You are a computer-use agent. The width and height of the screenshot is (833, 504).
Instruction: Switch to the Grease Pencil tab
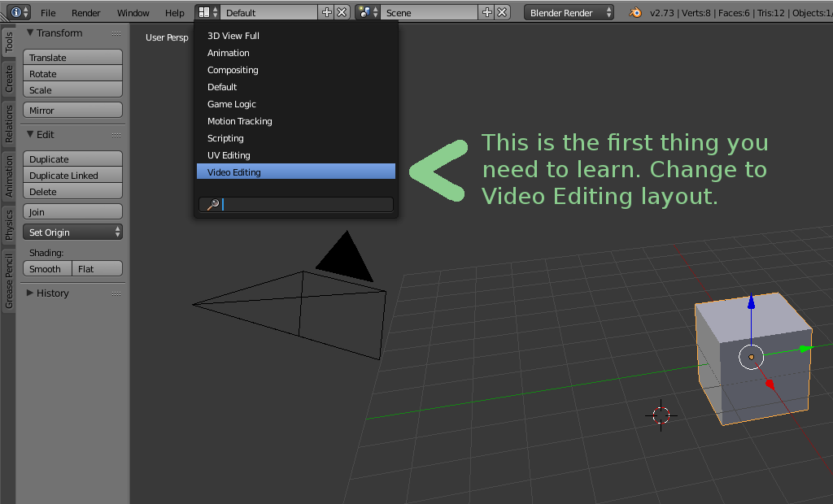click(8, 281)
